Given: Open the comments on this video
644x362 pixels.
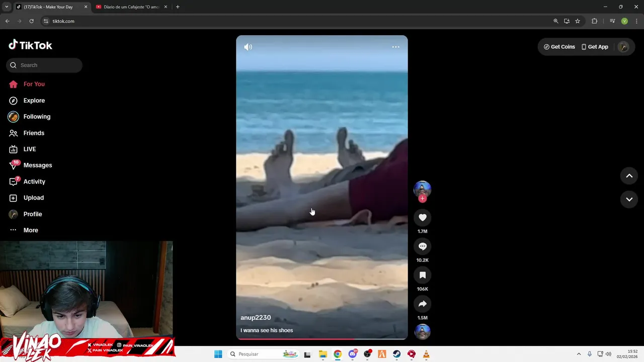Looking at the screenshot, I should (423, 246).
